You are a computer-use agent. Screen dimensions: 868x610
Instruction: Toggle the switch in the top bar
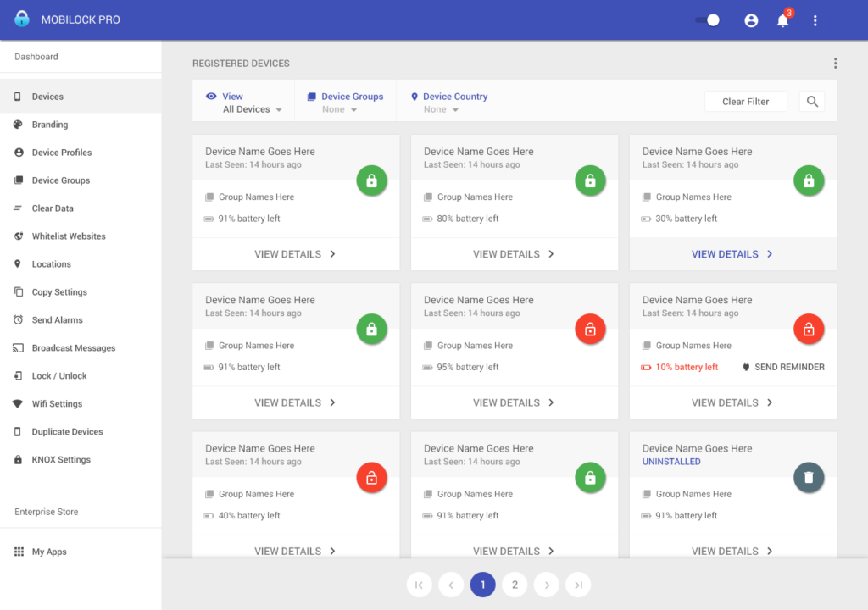706,19
